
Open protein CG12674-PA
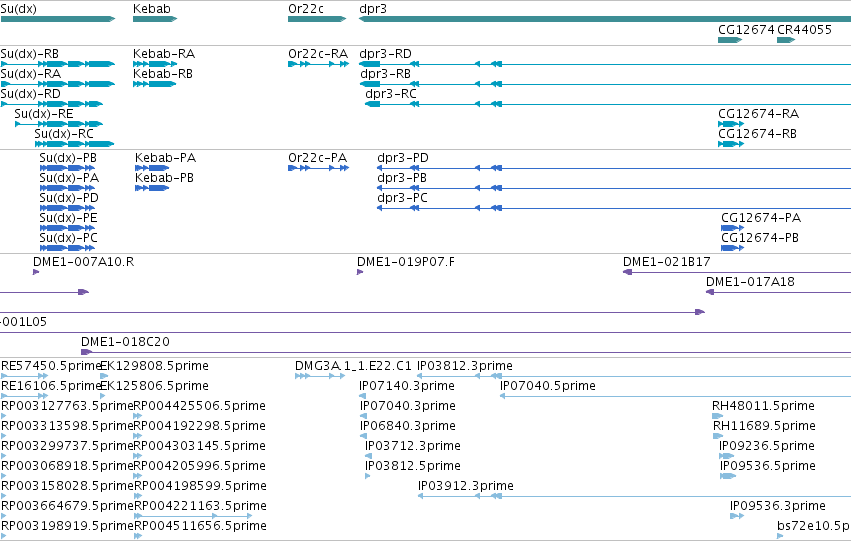[x=733, y=228]
